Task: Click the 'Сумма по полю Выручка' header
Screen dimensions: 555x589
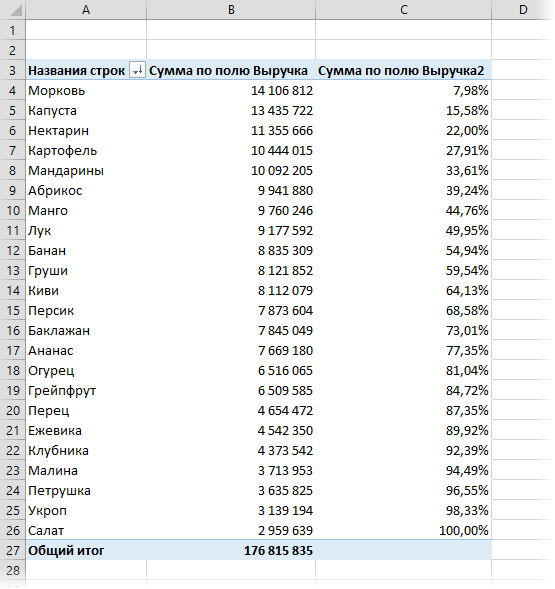Action: pyautogui.click(x=231, y=70)
